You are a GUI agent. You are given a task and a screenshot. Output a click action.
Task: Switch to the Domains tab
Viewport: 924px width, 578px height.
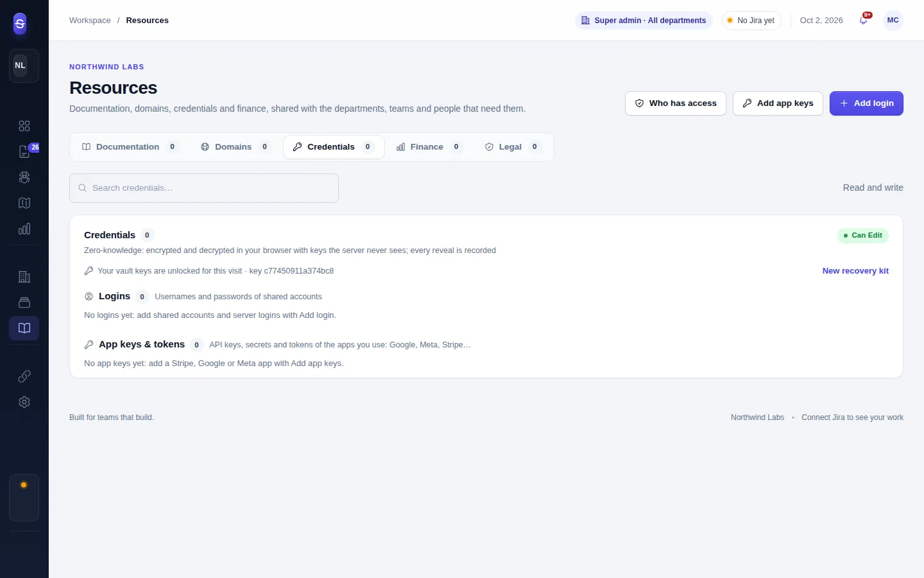point(235,147)
